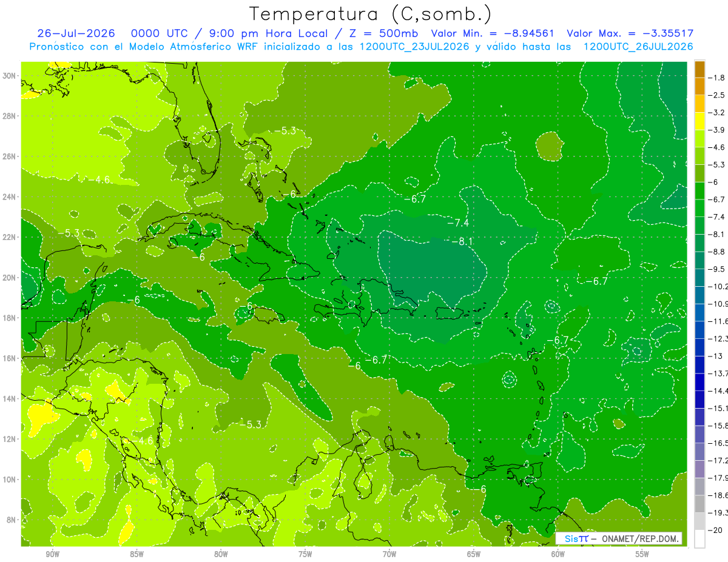Click the '75W' longitude axis label

tap(305, 554)
